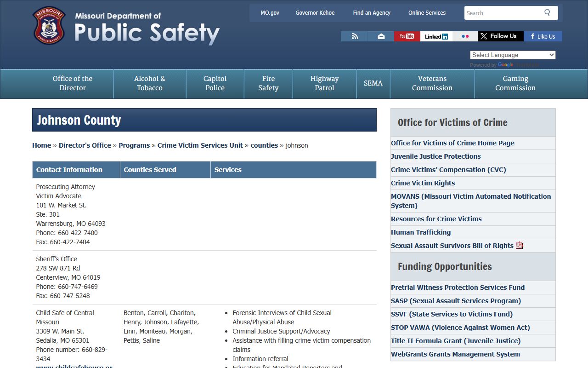Screen dimensions: 588x368
Task: Open SEMA menu item
Action: tap(373, 83)
